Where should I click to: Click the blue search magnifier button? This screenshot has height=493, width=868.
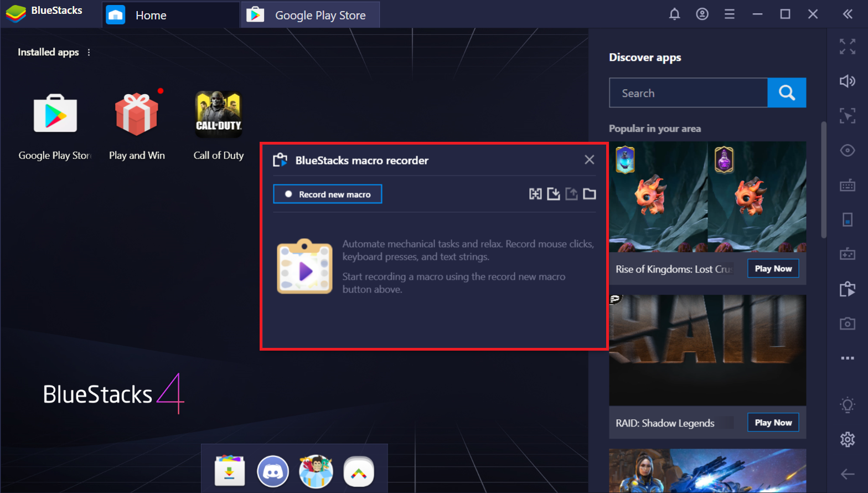pos(787,93)
